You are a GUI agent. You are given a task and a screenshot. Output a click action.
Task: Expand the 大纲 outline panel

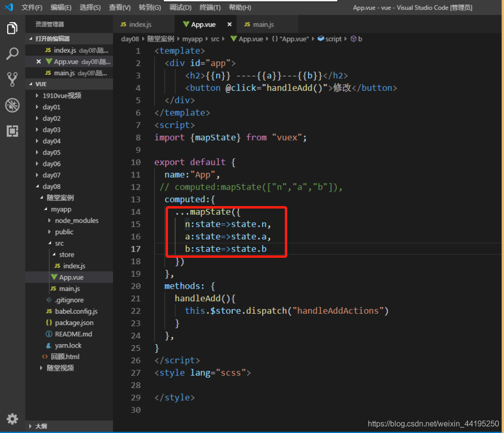[69, 426]
